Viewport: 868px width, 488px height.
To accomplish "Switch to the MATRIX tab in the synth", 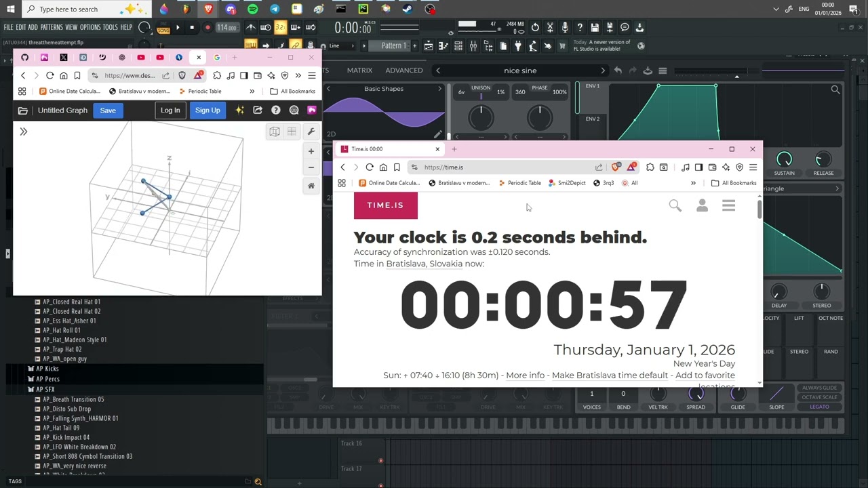I will tap(359, 70).
